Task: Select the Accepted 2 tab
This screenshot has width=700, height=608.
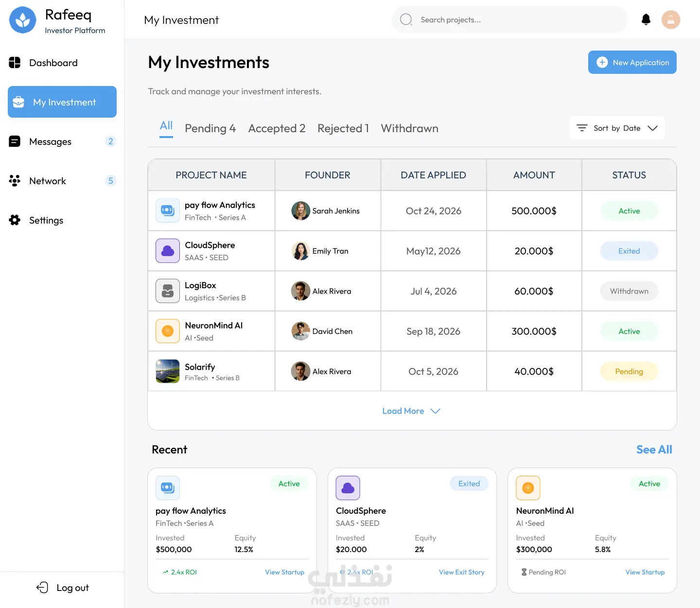Action: coord(277,128)
